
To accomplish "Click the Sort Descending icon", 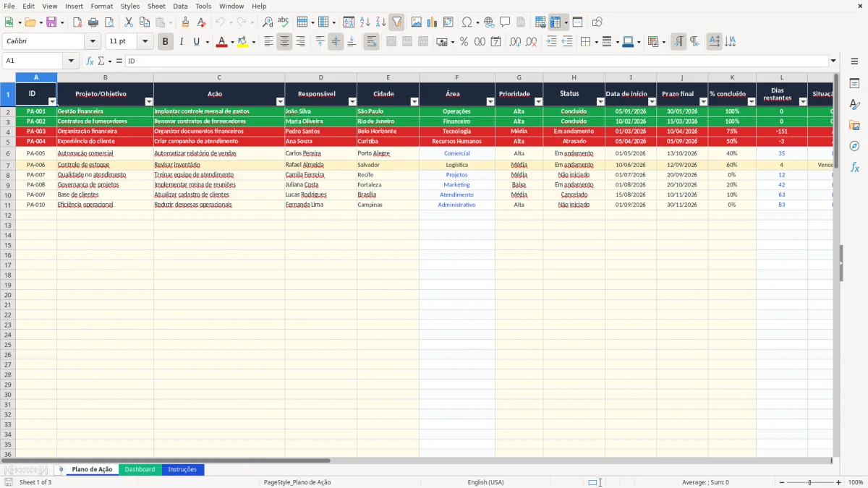I will pyautogui.click(x=380, y=22).
